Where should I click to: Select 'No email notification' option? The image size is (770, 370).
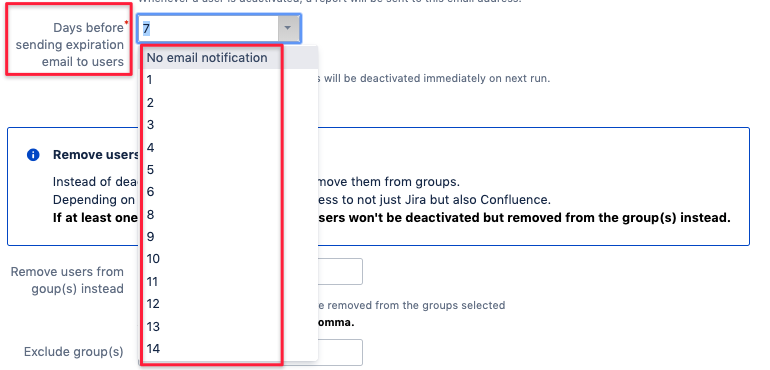point(228,57)
